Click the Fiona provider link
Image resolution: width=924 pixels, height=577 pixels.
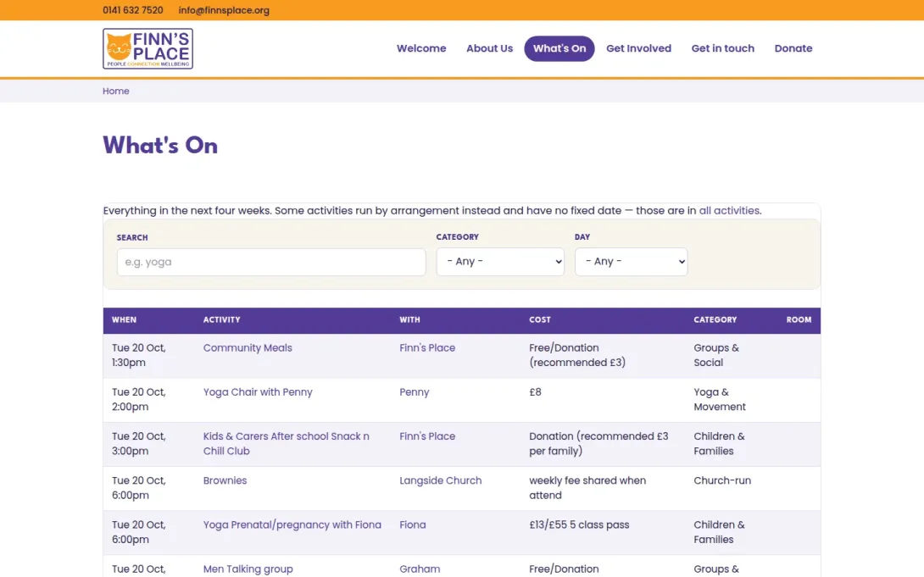pos(413,524)
